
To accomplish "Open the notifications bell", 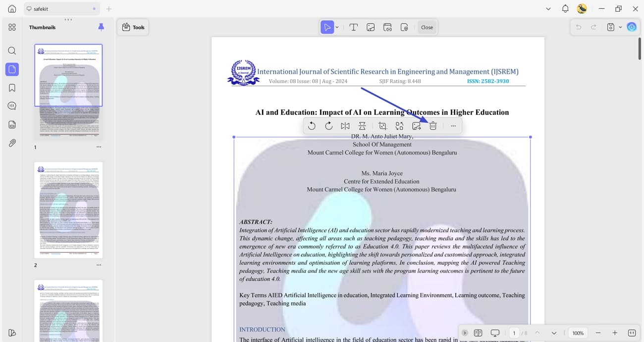I will [565, 9].
